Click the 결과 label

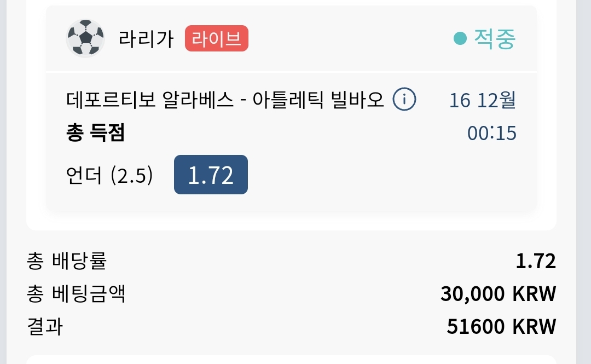point(45,326)
